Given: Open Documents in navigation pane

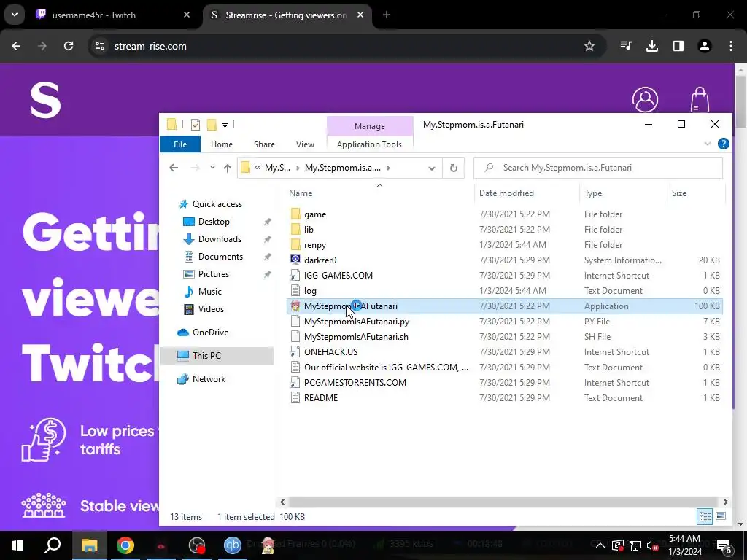Looking at the screenshot, I should tap(220, 257).
